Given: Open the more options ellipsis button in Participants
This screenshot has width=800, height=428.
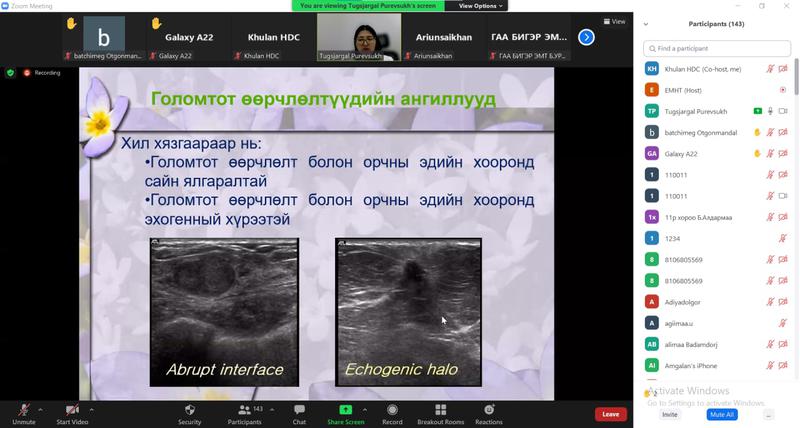Looking at the screenshot, I should click(768, 415).
